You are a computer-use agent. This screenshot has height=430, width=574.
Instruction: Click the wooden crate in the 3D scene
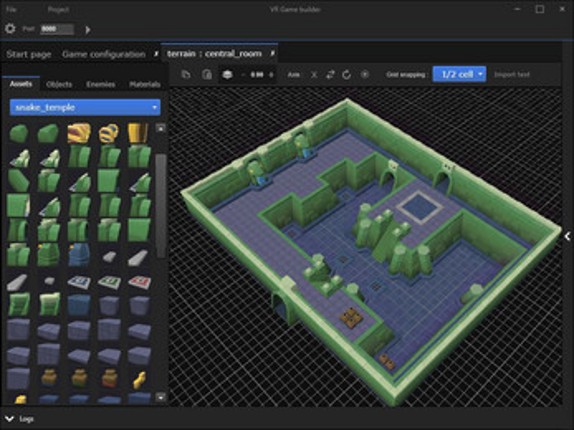[351, 318]
